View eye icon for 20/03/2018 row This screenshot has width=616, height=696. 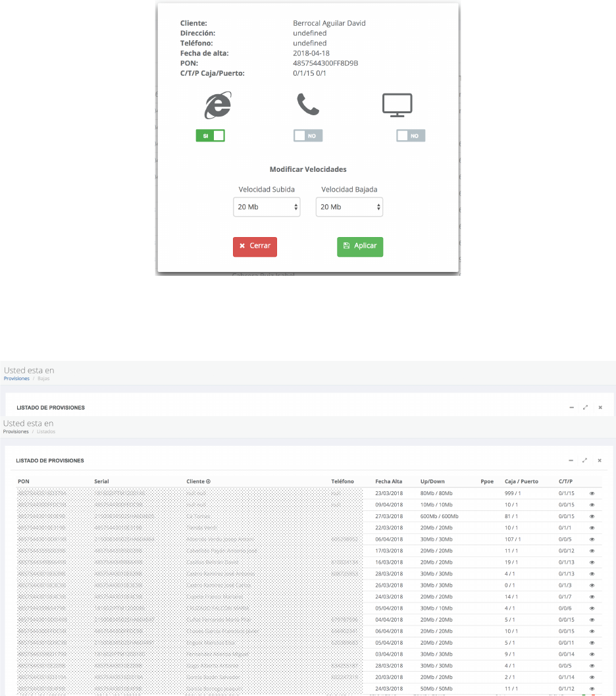tap(592, 678)
